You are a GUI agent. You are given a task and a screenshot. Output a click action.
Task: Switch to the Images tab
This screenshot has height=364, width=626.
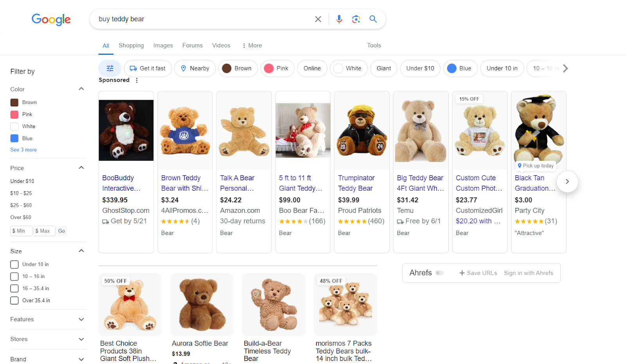pyautogui.click(x=163, y=45)
